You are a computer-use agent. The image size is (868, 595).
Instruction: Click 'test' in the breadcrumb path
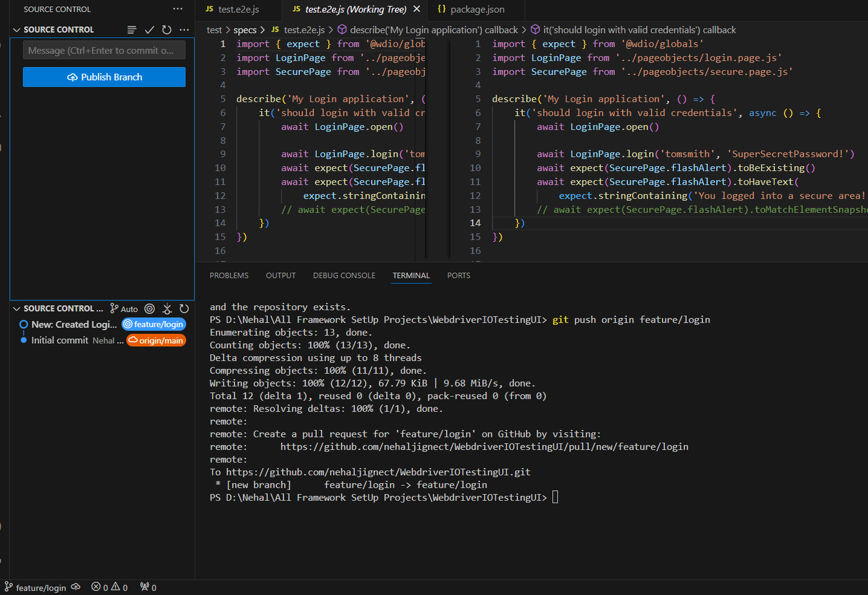pyautogui.click(x=214, y=30)
